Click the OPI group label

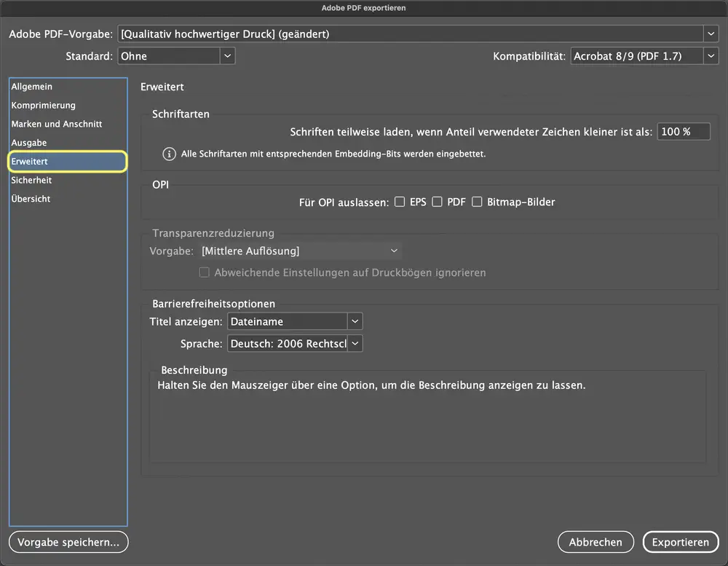tap(161, 184)
